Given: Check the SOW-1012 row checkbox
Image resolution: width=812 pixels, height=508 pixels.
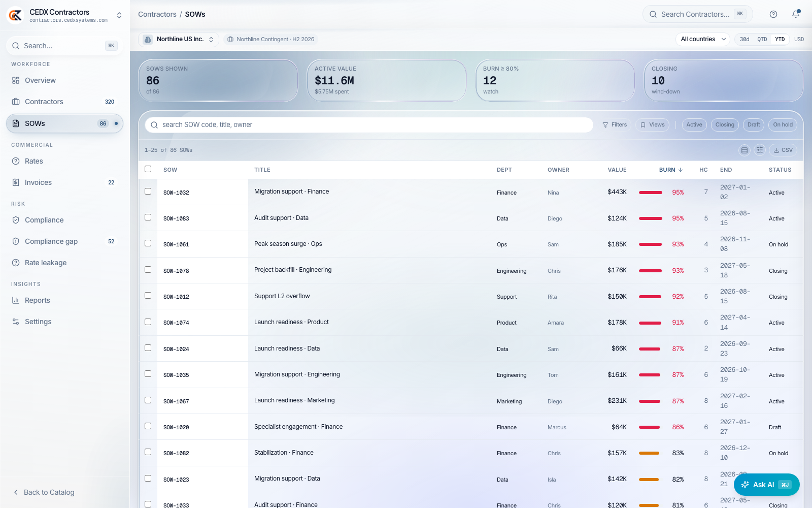Looking at the screenshot, I should (x=148, y=296).
